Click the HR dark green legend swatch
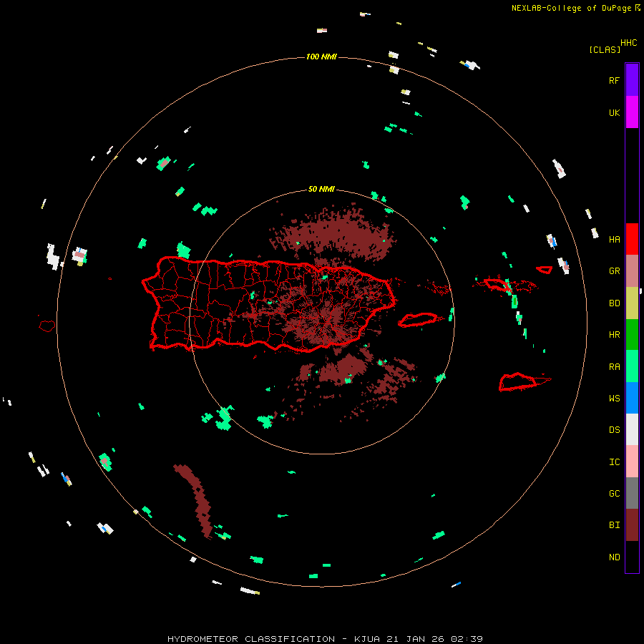The image size is (644, 644). (x=632, y=334)
